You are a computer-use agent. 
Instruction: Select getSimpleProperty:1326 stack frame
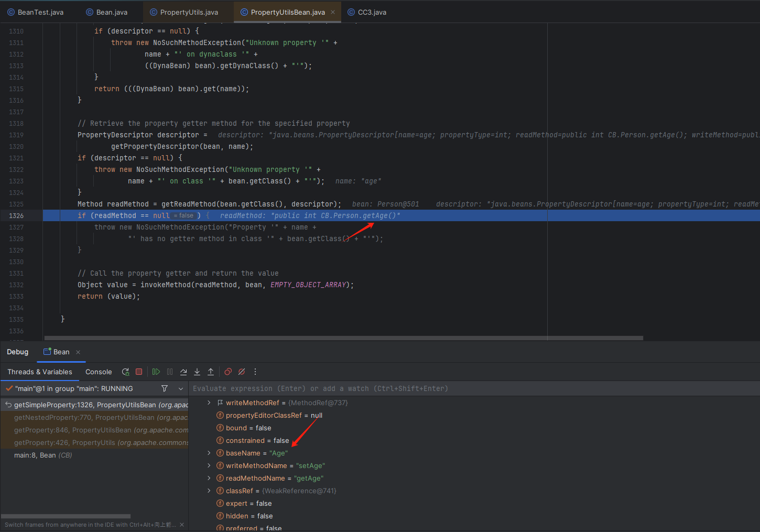[94, 405]
